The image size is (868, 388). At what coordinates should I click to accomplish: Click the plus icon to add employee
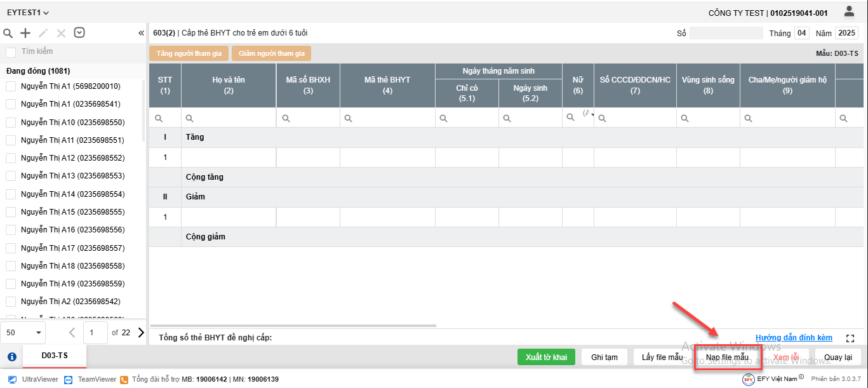pos(25,33)
